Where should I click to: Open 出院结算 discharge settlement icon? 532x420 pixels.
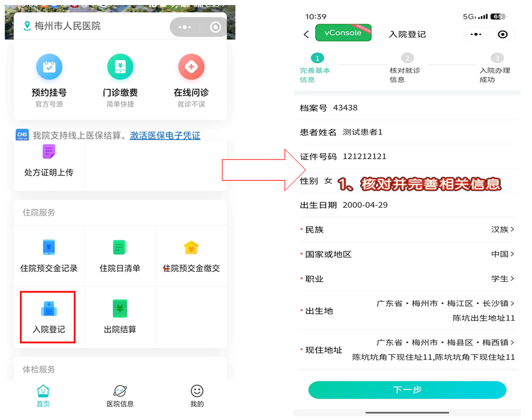120,309
